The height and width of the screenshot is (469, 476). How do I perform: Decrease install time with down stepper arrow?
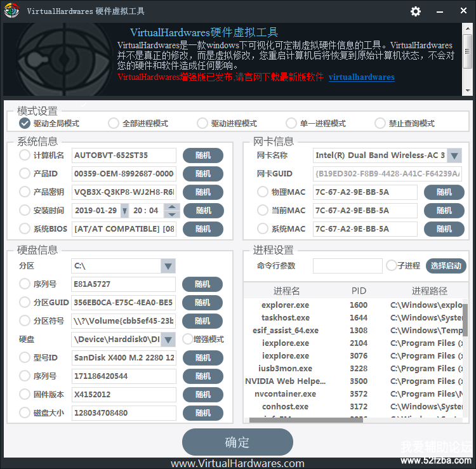point(172,215)
